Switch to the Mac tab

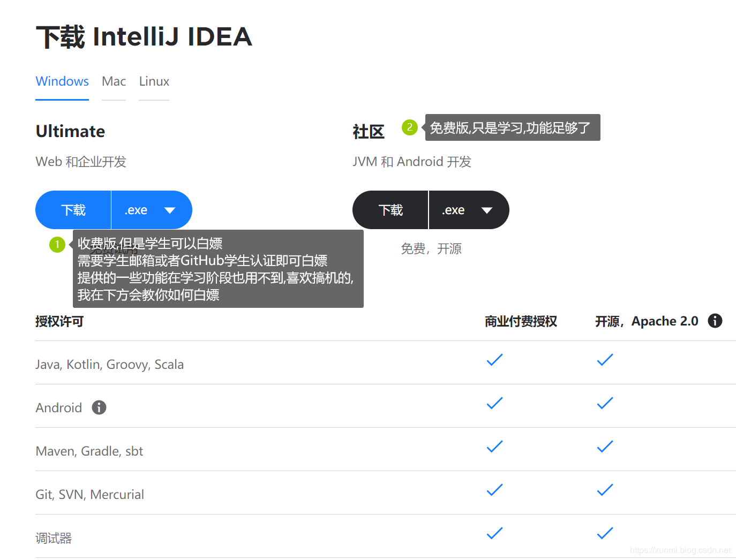[114, 81]
